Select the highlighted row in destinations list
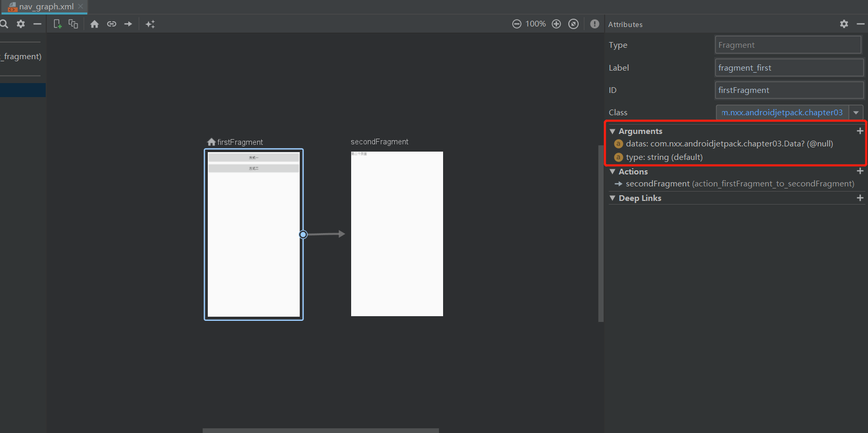Image resolution: width=868 pixels, height=433 pixels. 23,90
